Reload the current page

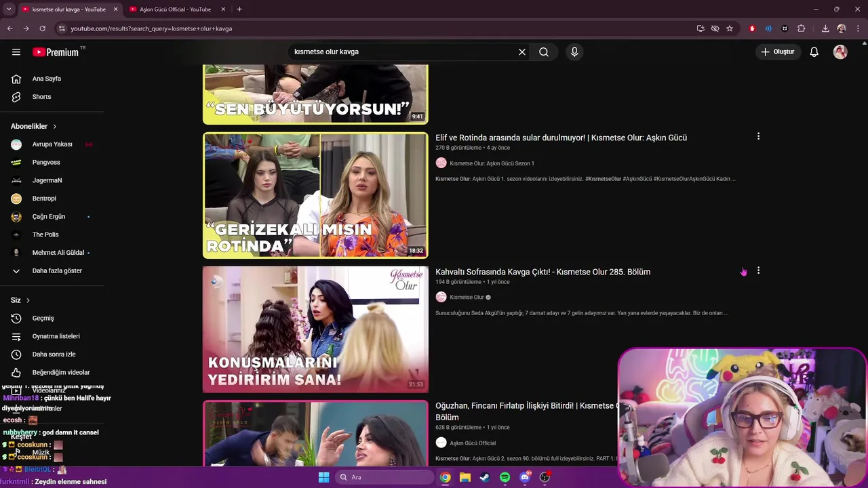pyautogui.click(x=42, y=28)
